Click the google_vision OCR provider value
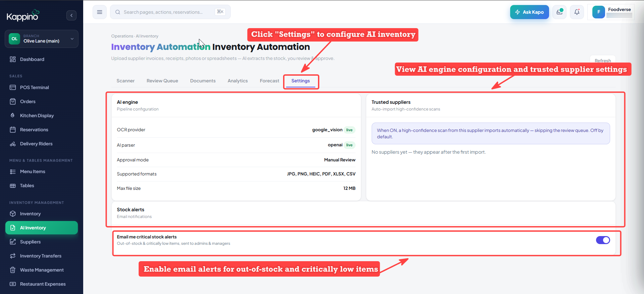The width and height of the screenshot is (644, 294). [327, 130]
